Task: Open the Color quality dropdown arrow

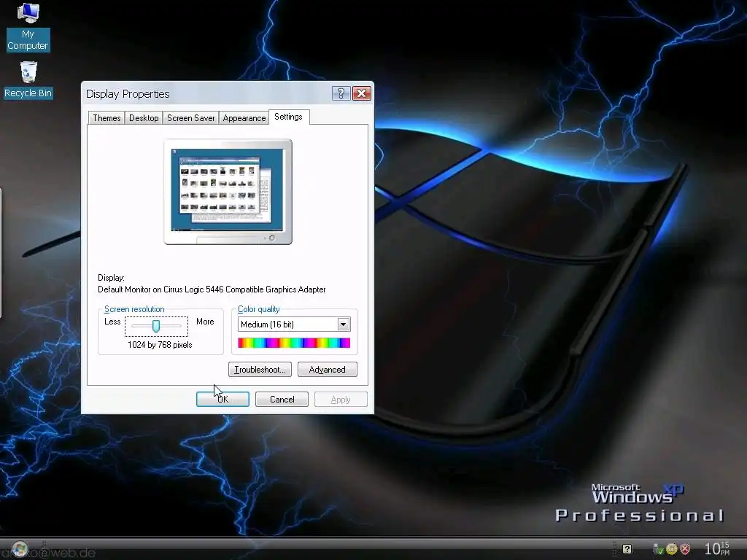Action: [x=343, y=324]
